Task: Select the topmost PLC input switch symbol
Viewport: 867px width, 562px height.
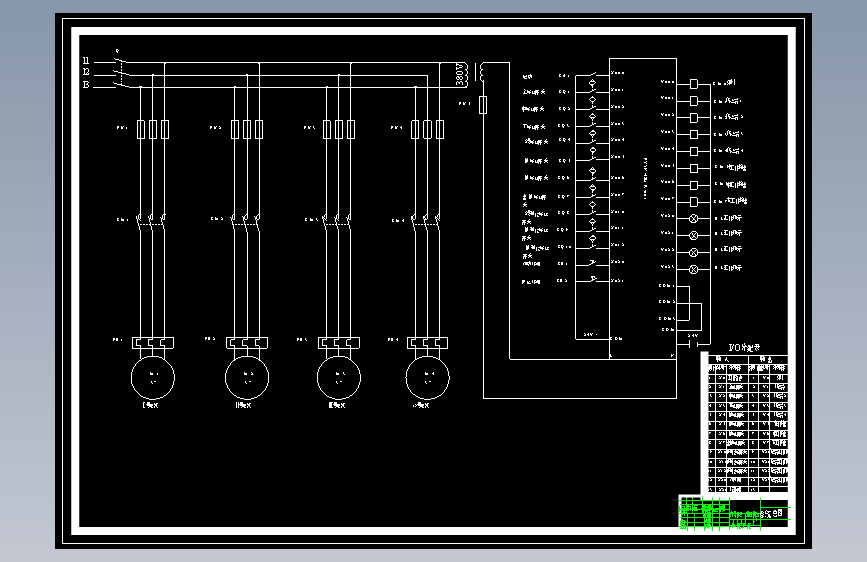Action: [592, 75]
